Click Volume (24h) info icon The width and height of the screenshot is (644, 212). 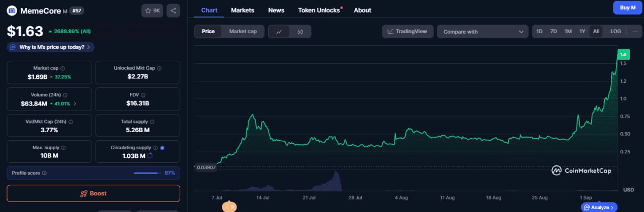tap(65, 95)
